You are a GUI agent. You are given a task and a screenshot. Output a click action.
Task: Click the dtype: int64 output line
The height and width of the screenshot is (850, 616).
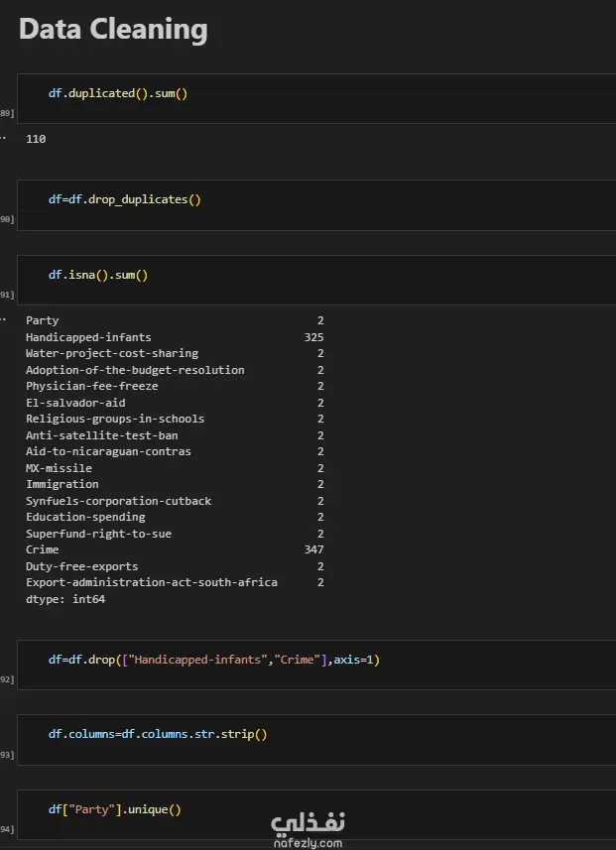tap(65, 599)
